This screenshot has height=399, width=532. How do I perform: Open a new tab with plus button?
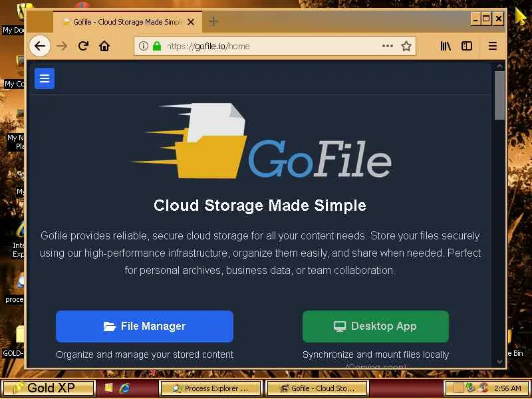[213, 21]
